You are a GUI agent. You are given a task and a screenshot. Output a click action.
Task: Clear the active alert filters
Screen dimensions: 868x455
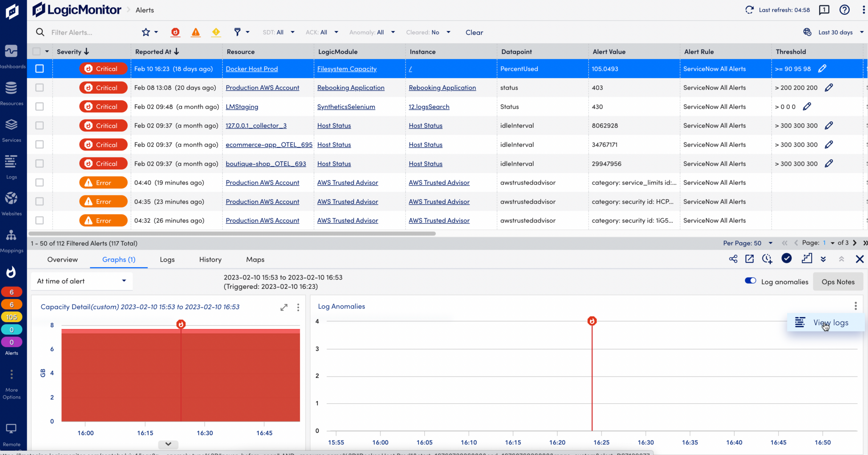474,32
